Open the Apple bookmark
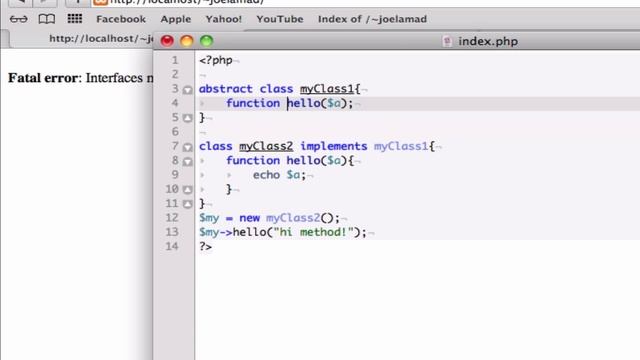This screenshot has height=360, width=640. coord(176,19)
